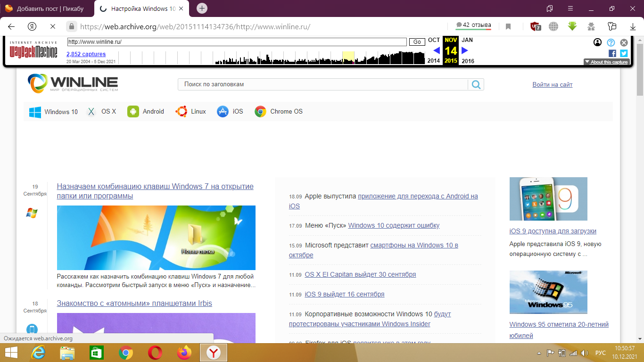Open the Linux category
Screen dimensions: 644x362
(x=190, y=112)
